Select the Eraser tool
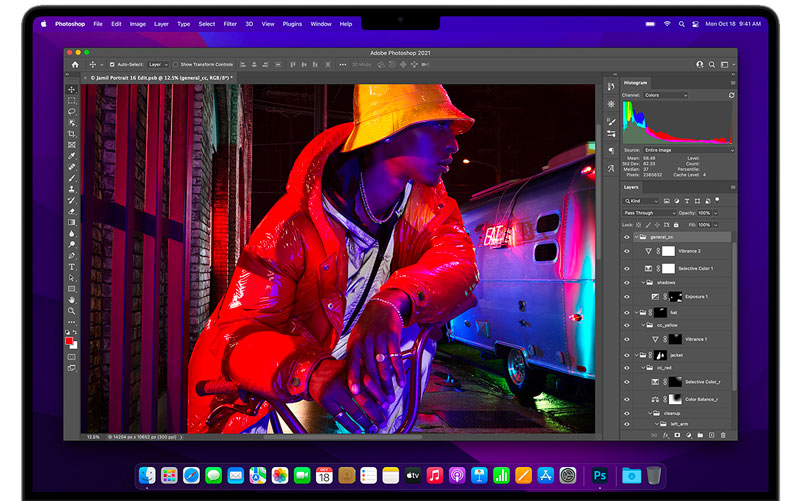Screen dimensions: 800x501 tap(71, 211)
